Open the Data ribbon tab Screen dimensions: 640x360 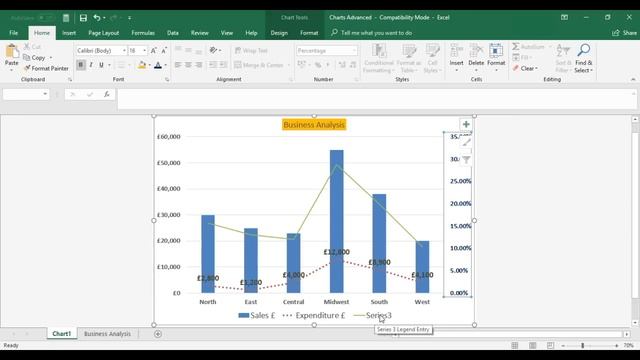(173, 33)
